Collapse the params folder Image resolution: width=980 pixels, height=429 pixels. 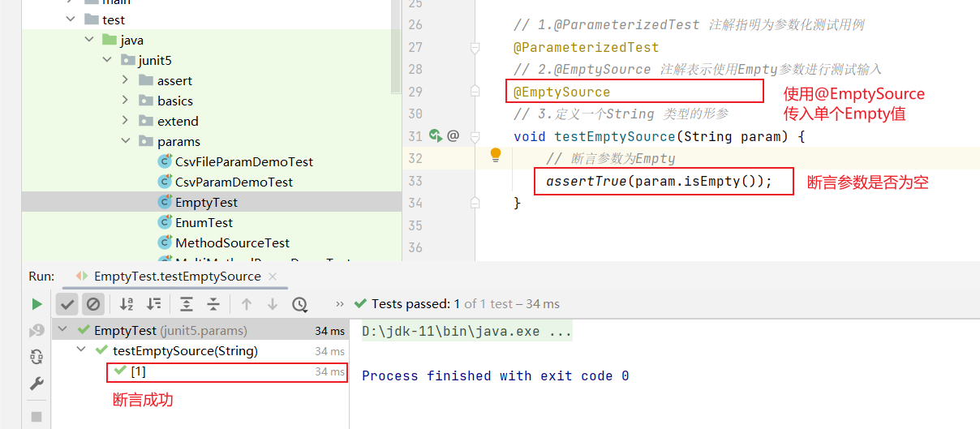(125, 141)
